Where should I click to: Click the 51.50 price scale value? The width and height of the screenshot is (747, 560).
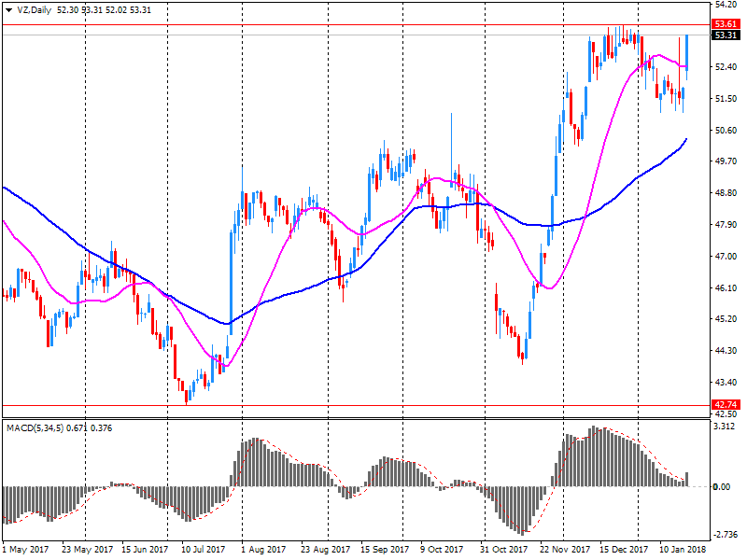pos(726,99)
